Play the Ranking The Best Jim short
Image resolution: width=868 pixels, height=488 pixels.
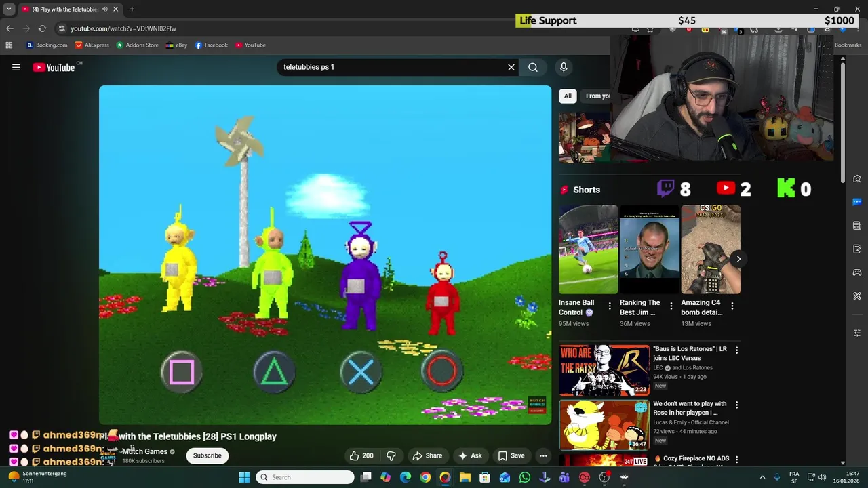click(650, 249)
